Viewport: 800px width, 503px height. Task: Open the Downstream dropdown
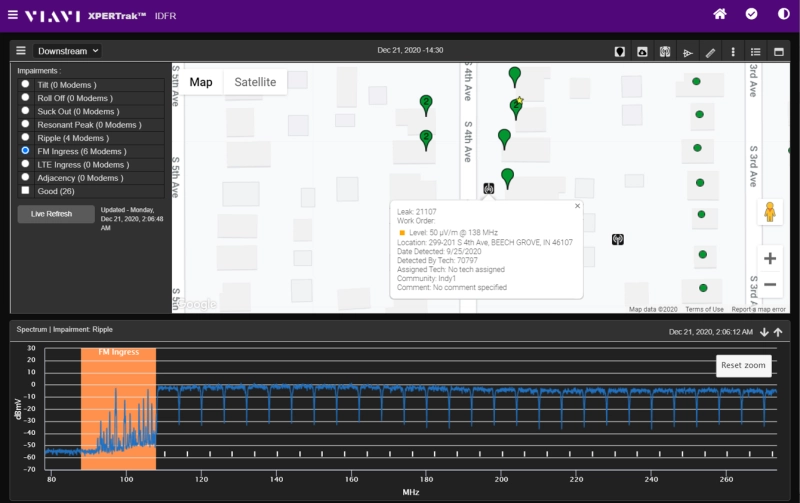pos(67,50)
